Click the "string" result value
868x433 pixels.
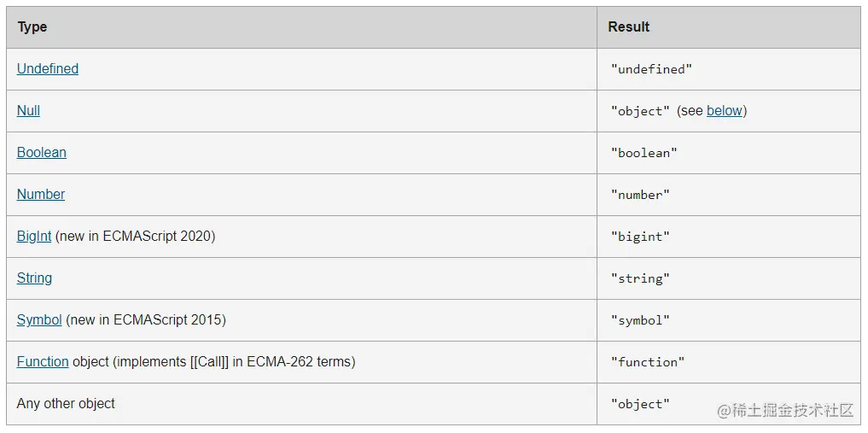pyautogui.click(x=640, y=278)
